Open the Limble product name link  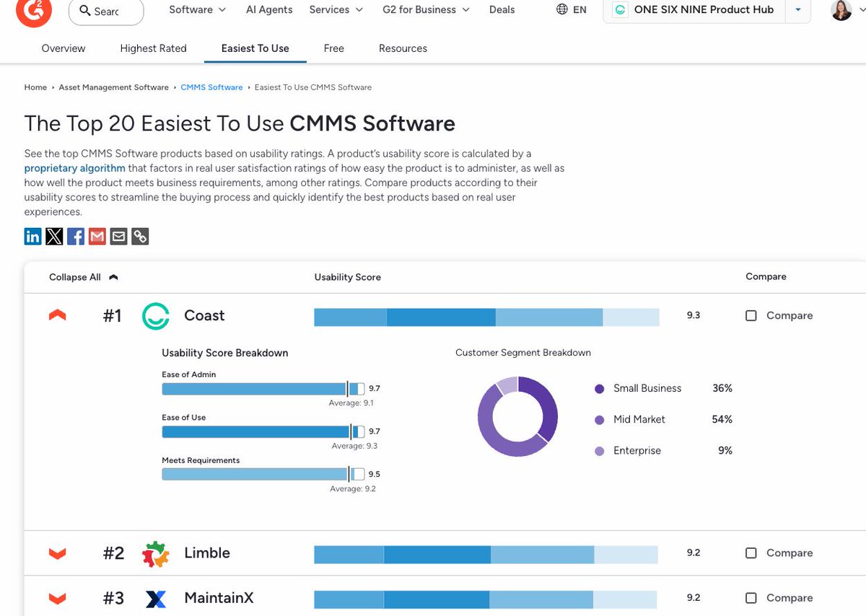click(207, 553)
